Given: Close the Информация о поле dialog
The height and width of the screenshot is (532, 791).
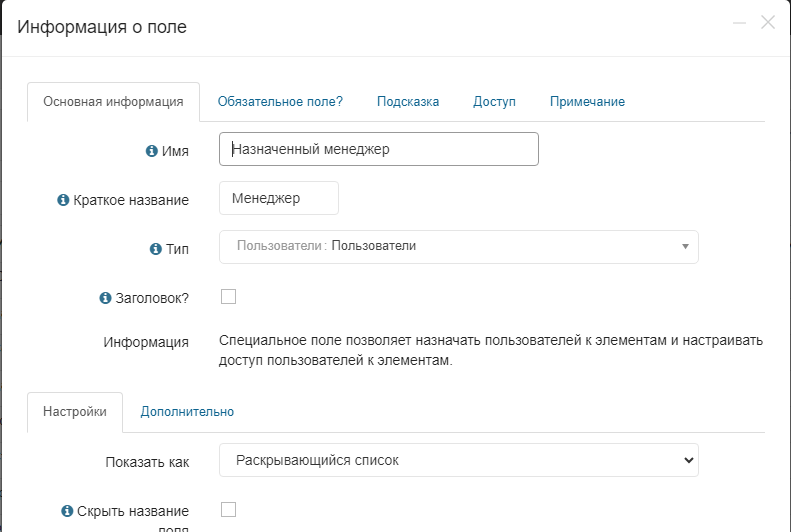Looking at the screenshot, I should tap(768, 22).
